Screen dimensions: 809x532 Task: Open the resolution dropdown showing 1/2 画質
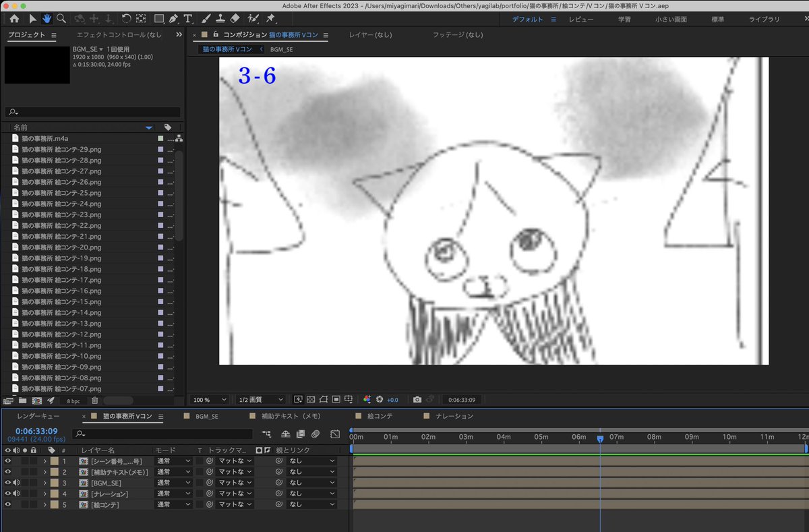click(x=261, y=399)
